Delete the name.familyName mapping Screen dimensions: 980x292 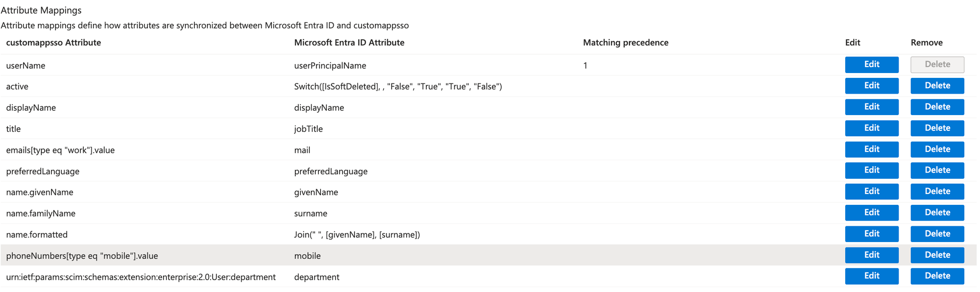click(x=937, y=213)
